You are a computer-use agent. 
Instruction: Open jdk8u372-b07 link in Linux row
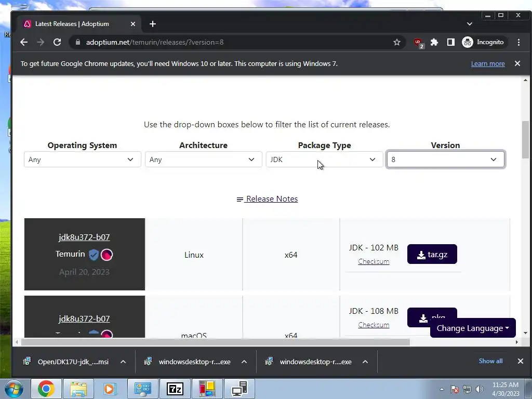pos(84,237)
